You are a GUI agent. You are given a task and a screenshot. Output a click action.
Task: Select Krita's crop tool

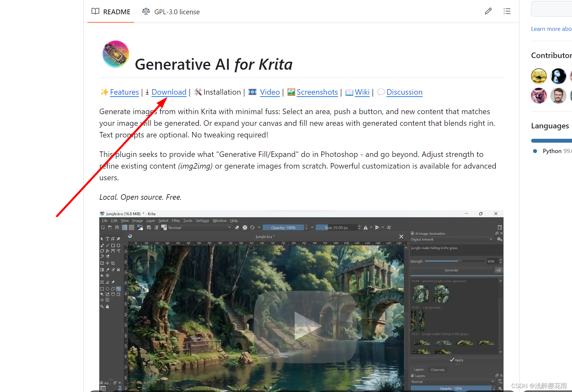point(113,263)
